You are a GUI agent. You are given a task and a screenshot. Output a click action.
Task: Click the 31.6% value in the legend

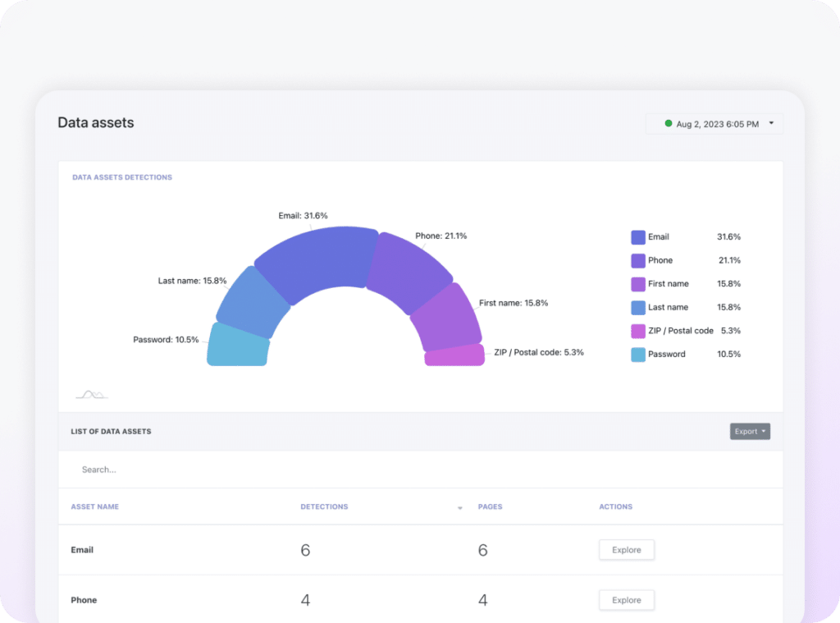(728, 236)
